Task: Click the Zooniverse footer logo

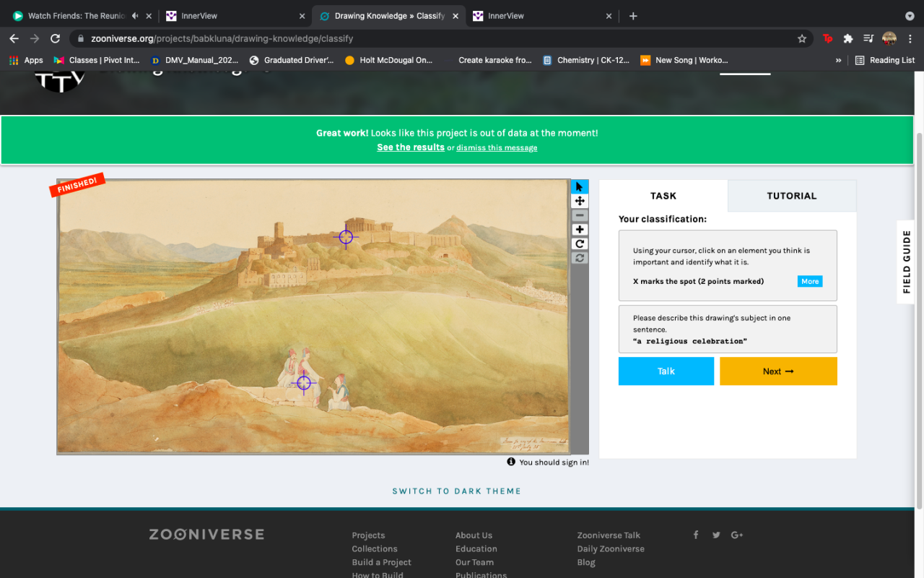Action: pos(206,535)
